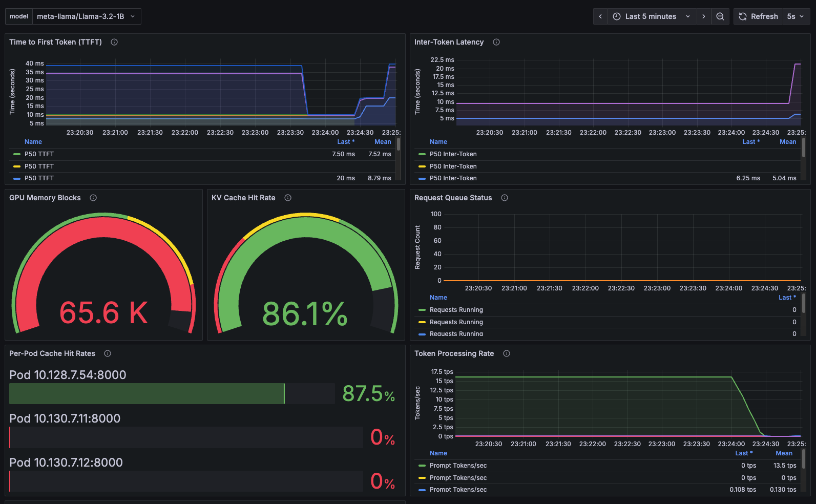This screenshot has height=504, width=816.
Task: Click info icon next to Time to First Token
Action: coord(114,42)
